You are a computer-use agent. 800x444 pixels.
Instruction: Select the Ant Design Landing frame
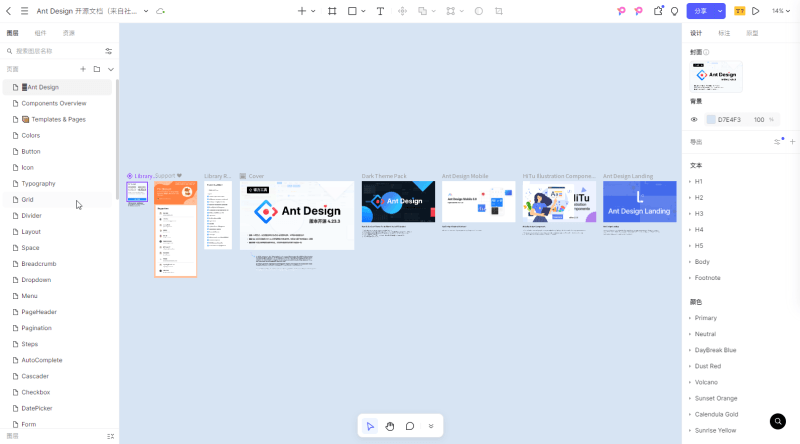click(x=640, y=202)
